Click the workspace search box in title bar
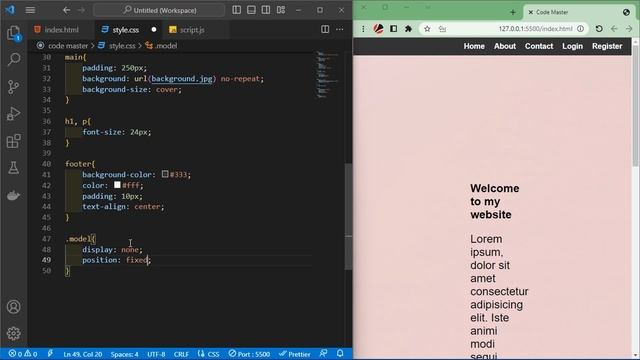640x360 pixels. pos(159,10)
